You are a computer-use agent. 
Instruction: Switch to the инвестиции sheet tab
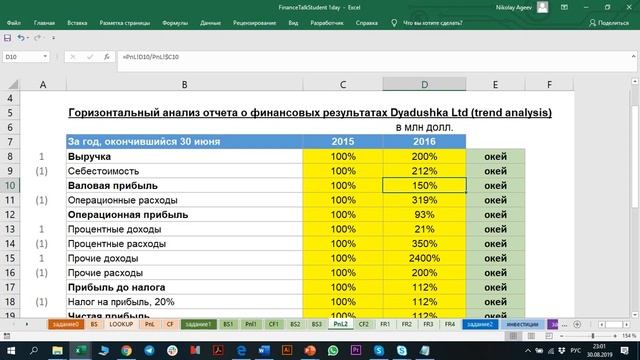coord(522,324)
